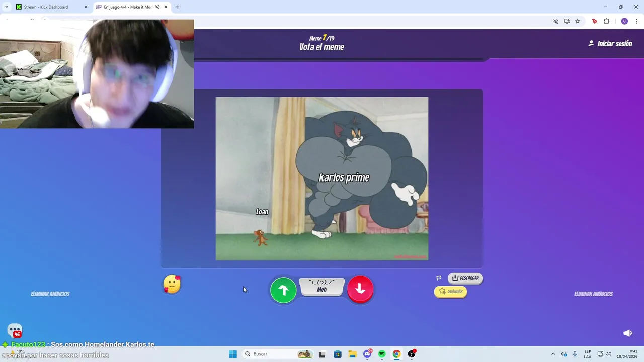The image size is (644, 362).
Task: Open Chrome three-dot menu
Action: (636, 21)
